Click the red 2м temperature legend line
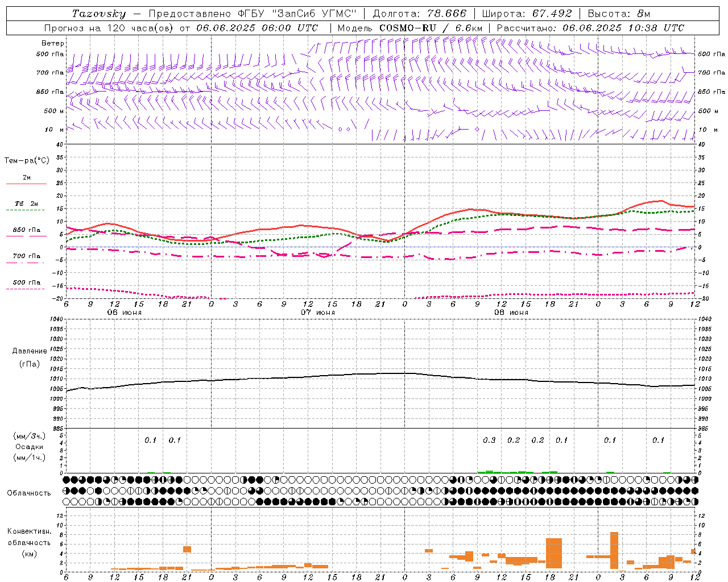 [x=26, y=184]
